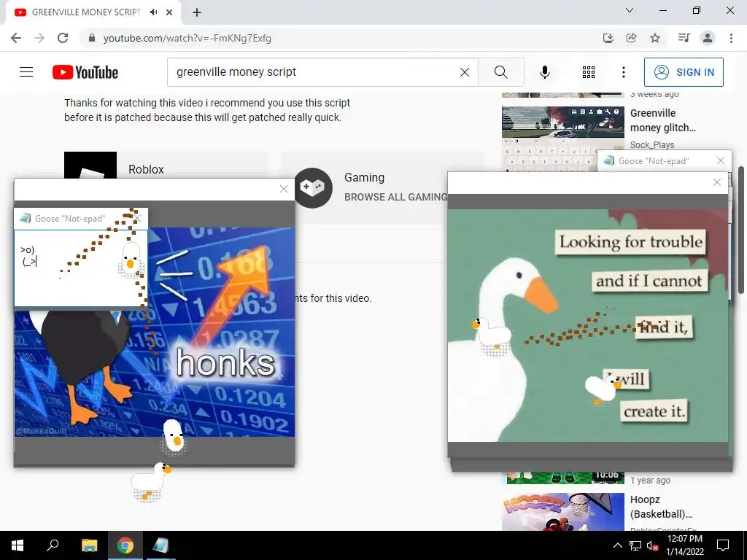Start voice search with microphone icon

(544, 72)
